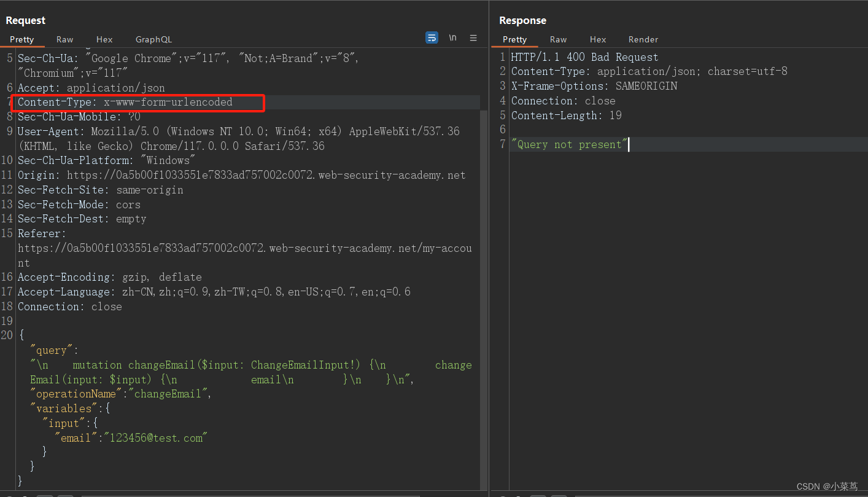Image resolution: width=868 pixels, height=497 pixels.
Task: Click the Sec-Fetch-Site: same-origin line
Action: coord(100,190)
